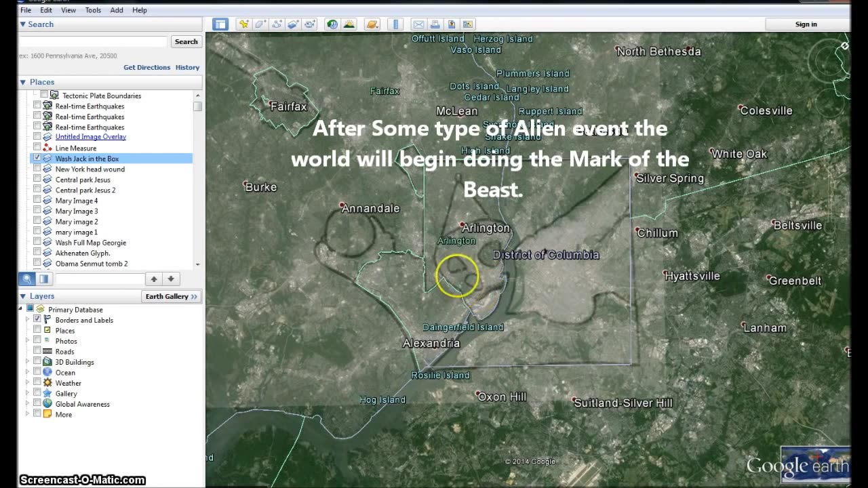The image size is (868, 488).
Task: Open the planet switcher icon
Action: (372, 24)
